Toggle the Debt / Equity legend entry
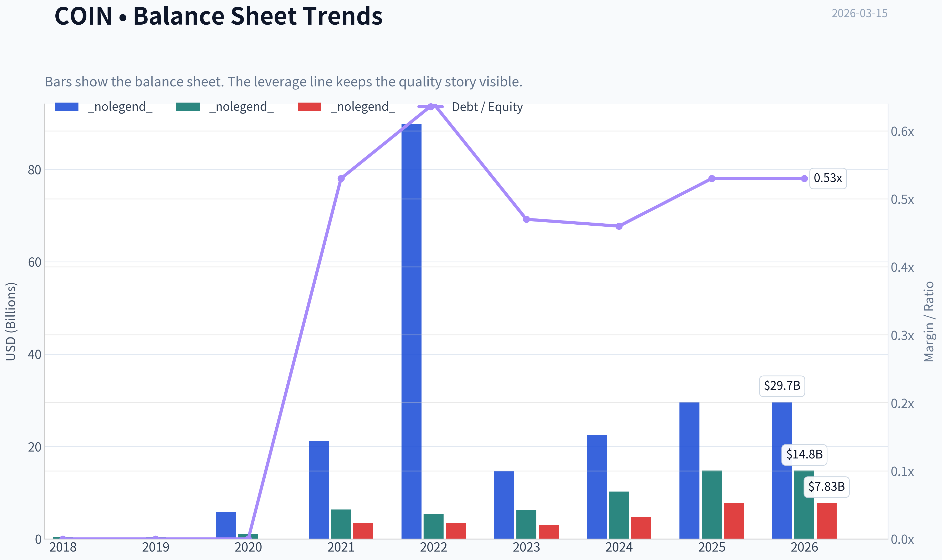The image size is (942, 560). [470, 107]
